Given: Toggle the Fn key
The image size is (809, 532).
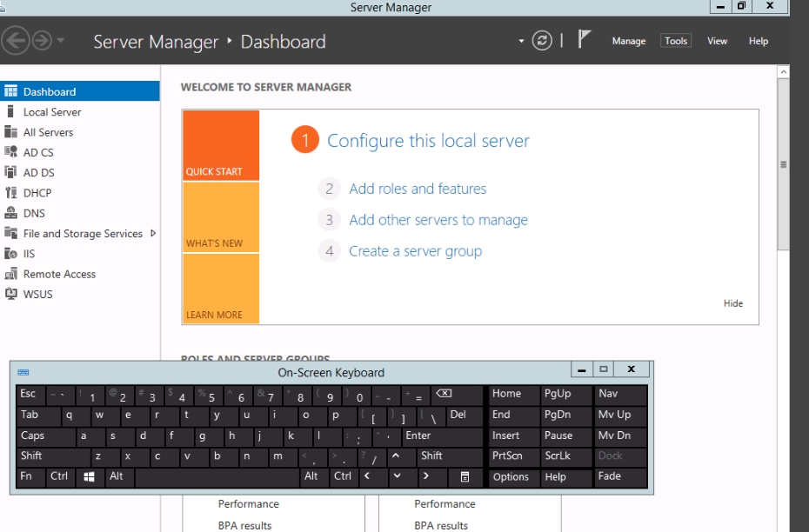Looking at the screenshot, I should tap(30, 477).
